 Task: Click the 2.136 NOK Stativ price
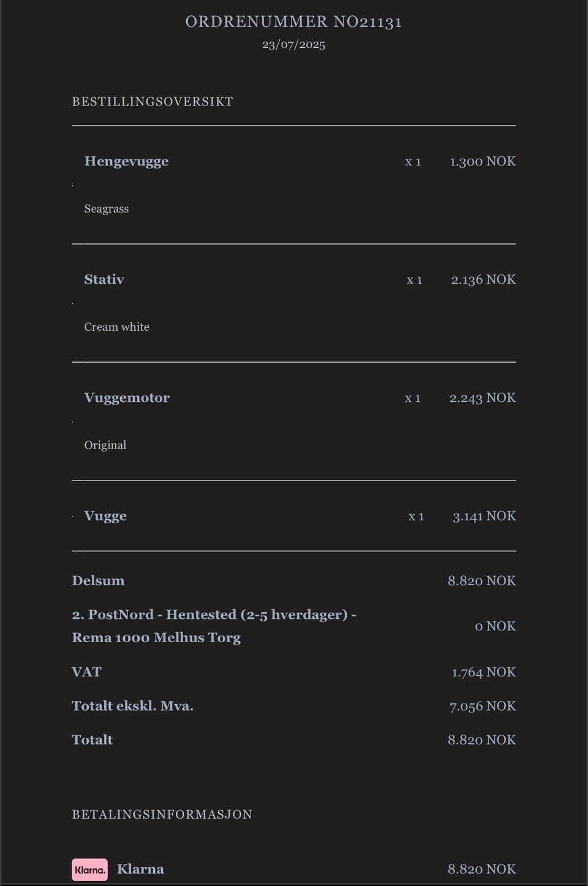coord(483,279)
